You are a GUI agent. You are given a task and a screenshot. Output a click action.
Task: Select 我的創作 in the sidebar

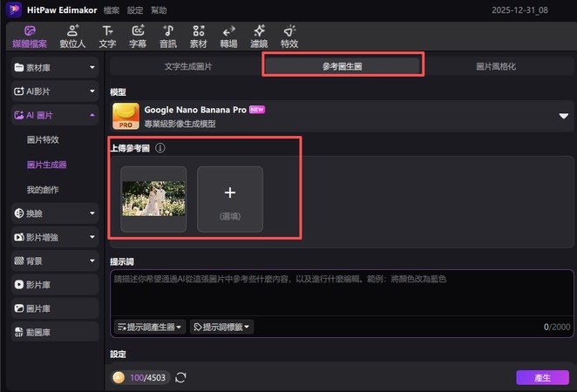tap(43, 190)
